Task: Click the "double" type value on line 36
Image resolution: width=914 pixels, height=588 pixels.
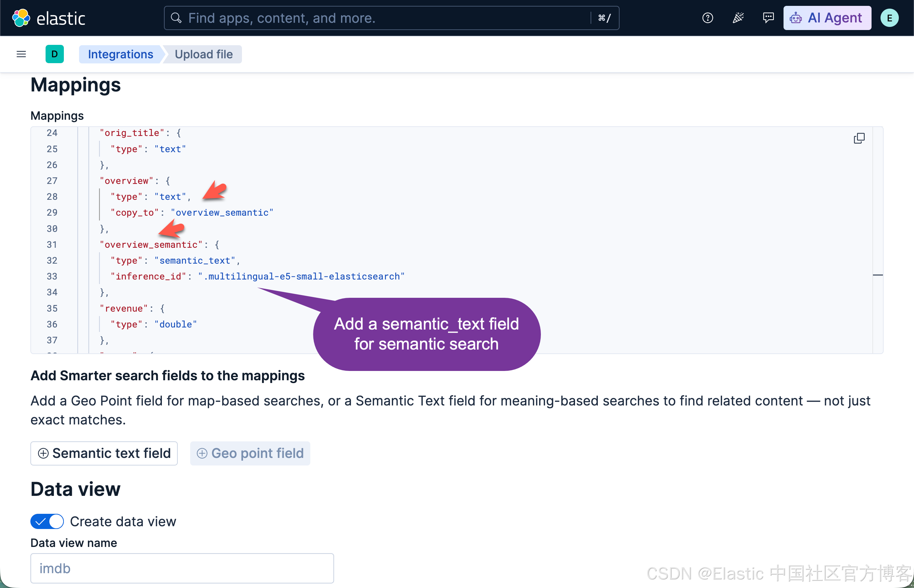Action: click(176, 324)
